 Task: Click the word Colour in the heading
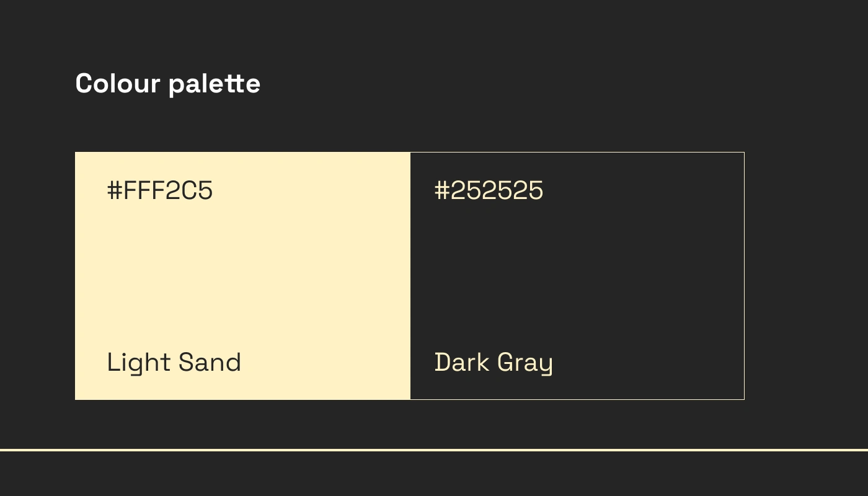118,83
